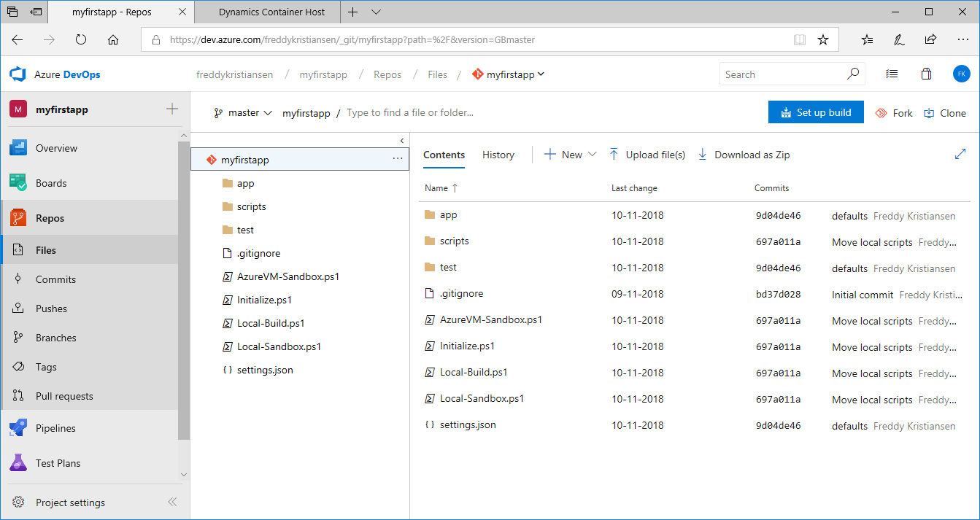Image resolution: width=980 pixels, height=520 pixels.
Task: Open the Boards section in sidebar
Action: (x=51, y=183)
